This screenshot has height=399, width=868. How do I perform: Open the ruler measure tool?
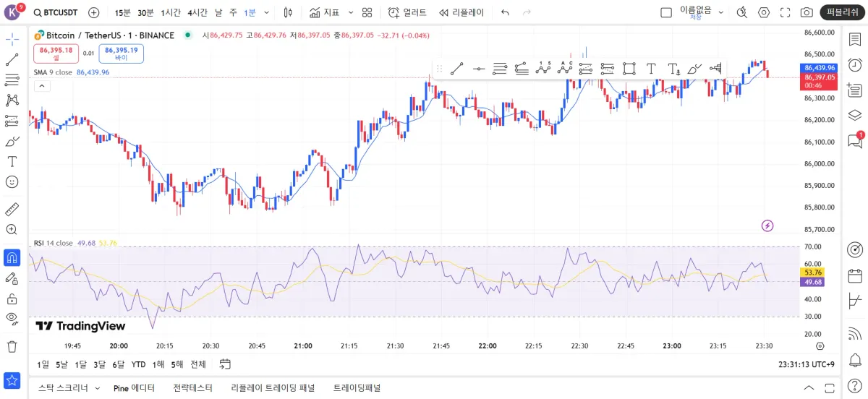pos(12,210)
